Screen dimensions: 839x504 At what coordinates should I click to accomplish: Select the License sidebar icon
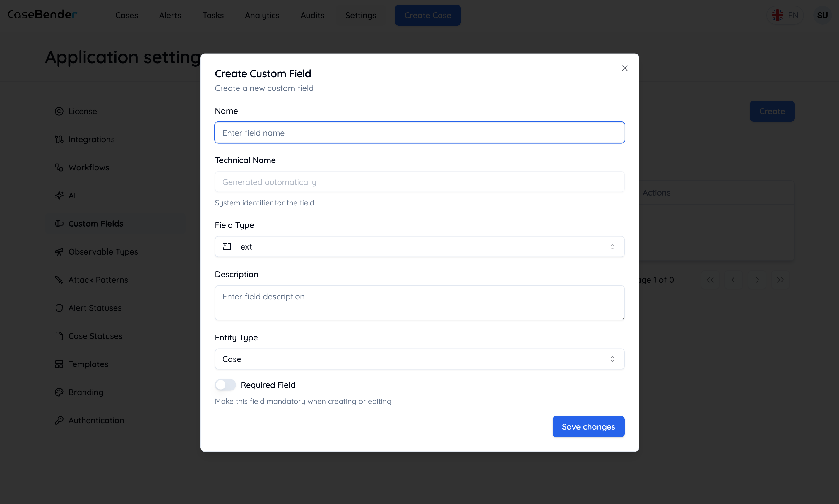[x=59, y=111]
